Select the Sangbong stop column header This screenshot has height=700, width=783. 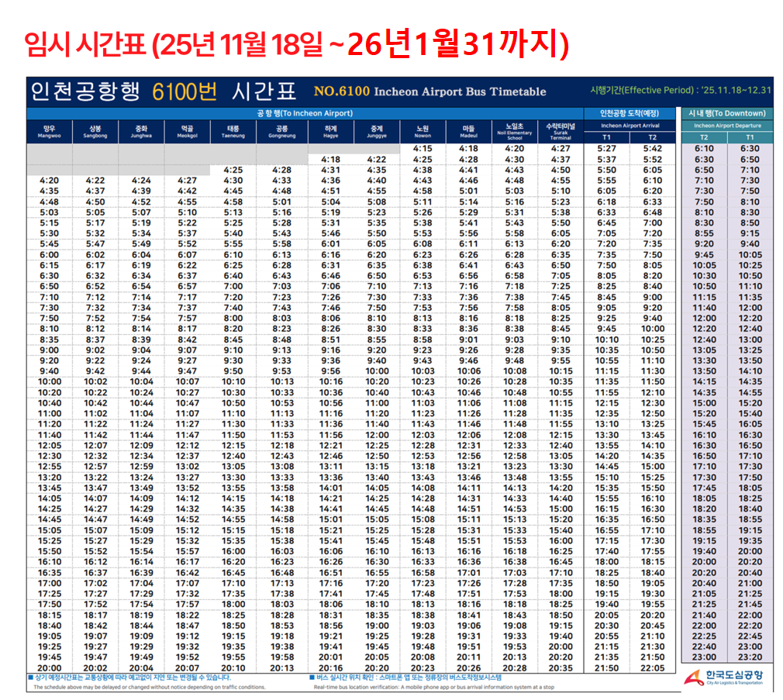click(95, 131)
